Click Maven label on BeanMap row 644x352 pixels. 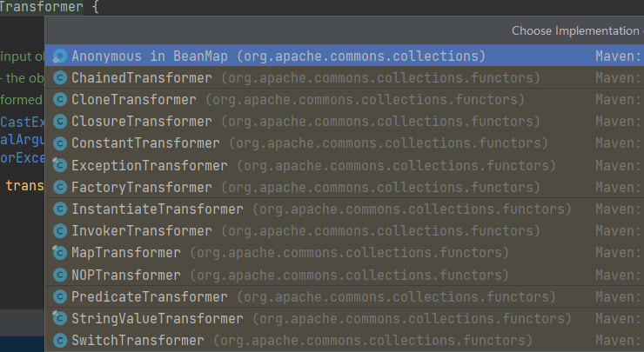tap(620, 56)
